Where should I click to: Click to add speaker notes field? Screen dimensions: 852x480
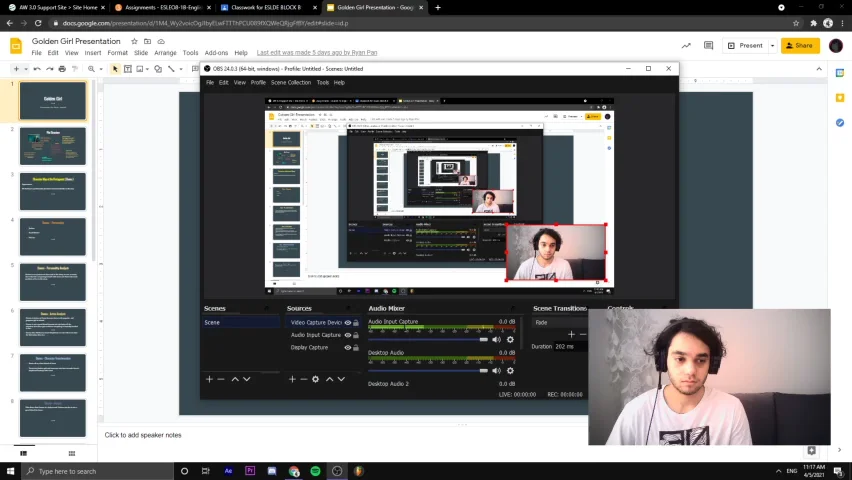[x=143, y=435]
